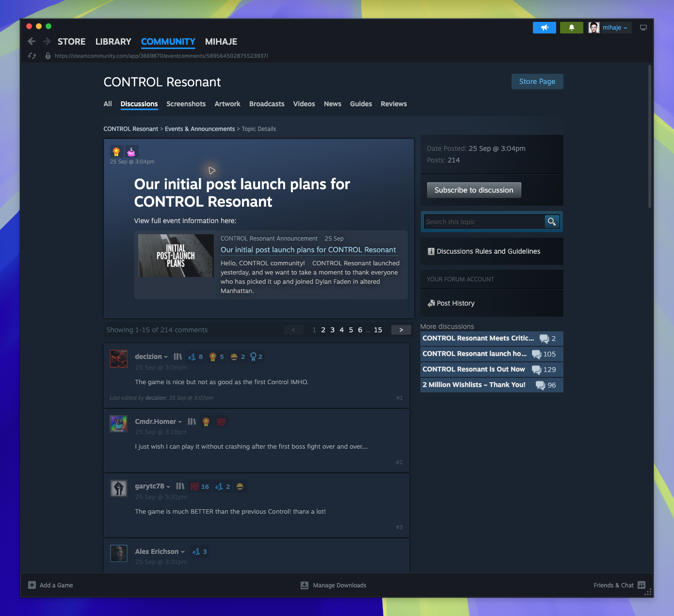Jump to comments page 15
Image resolution: width=674 pixels, height=616 pixels.
(378, 330)
